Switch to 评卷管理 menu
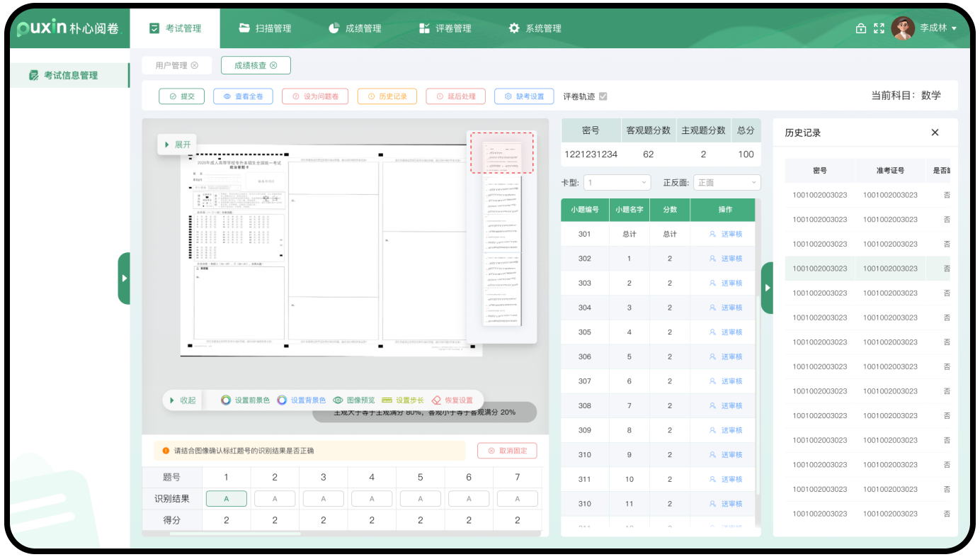The width and height of the screenshot is (980, 557). click(445, 28)
